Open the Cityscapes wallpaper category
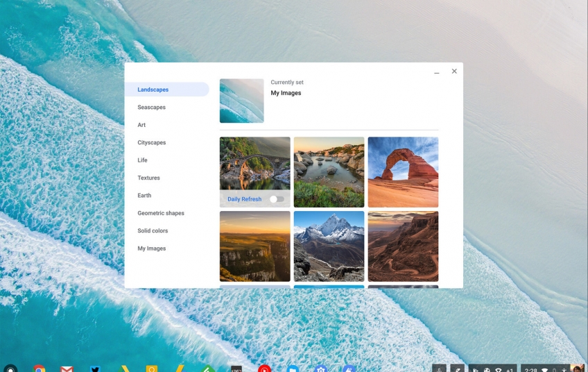Viewport: 588px width, 372px height. click(151, 143)
